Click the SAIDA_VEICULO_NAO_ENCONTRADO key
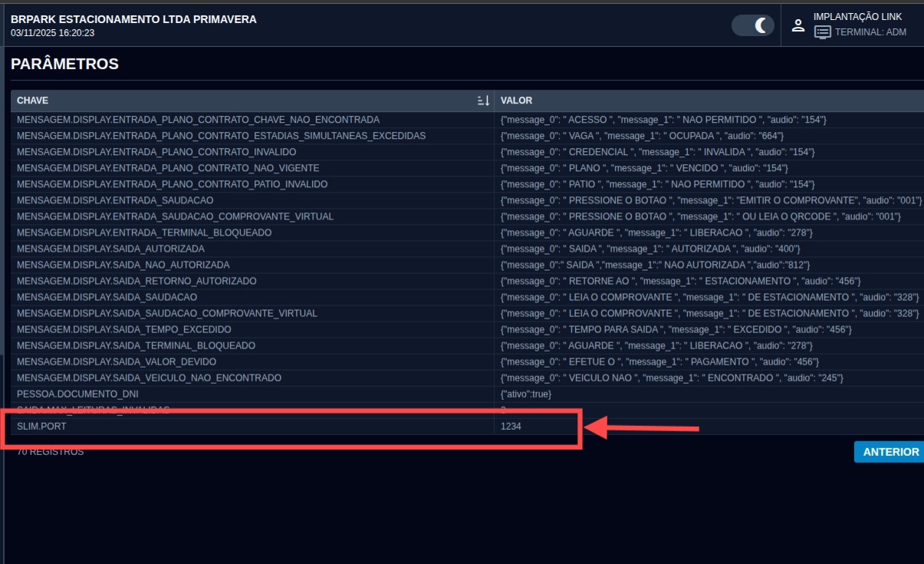The height and width of the screenshot is (564, 924). (149, 378)
